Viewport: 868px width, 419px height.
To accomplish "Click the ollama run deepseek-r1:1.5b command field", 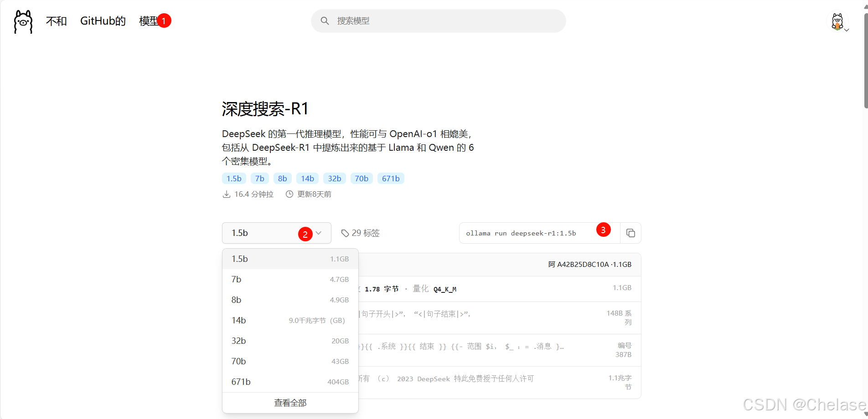I will pos(540,233).
